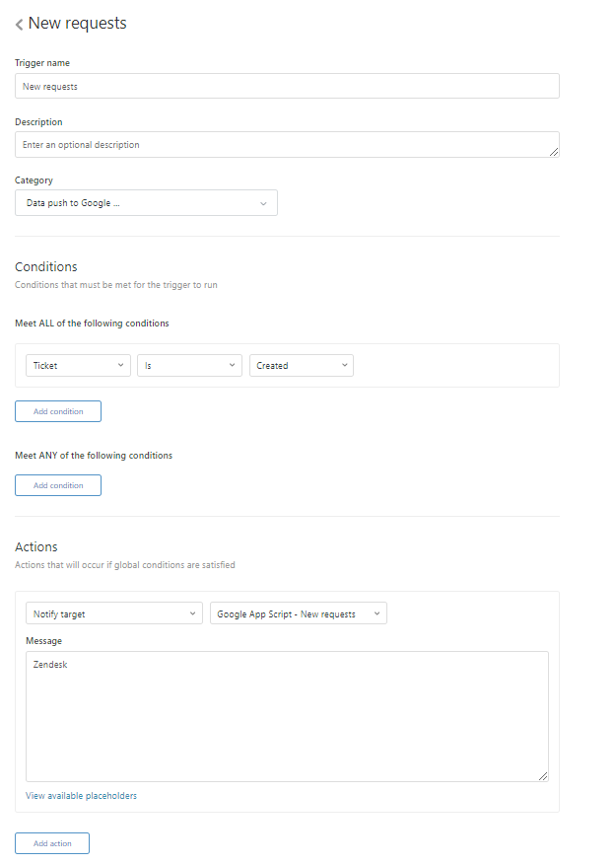Open the Data push to Google category selector
The height and width of the screenshot is (864, 616).
click(x=146, y=202)
